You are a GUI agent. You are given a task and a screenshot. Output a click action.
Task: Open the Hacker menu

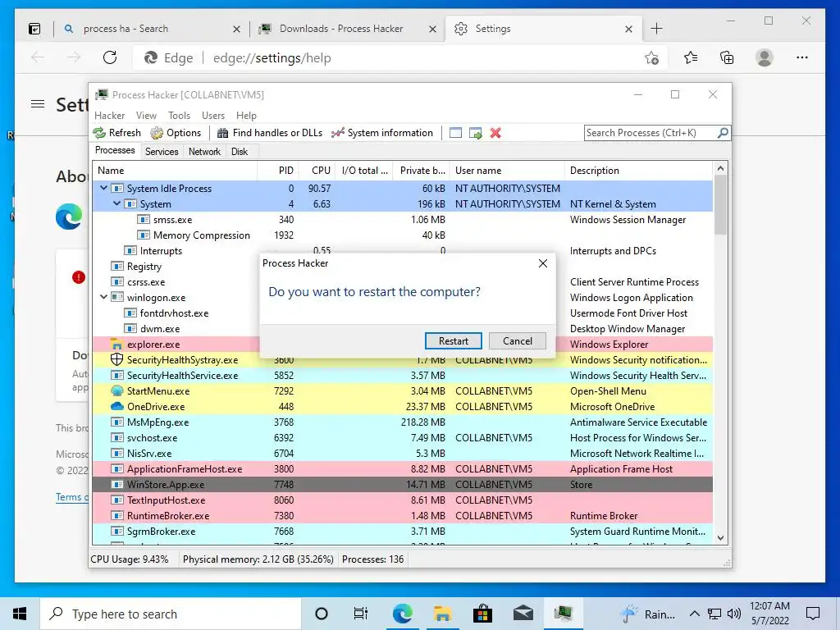point(109,116)
